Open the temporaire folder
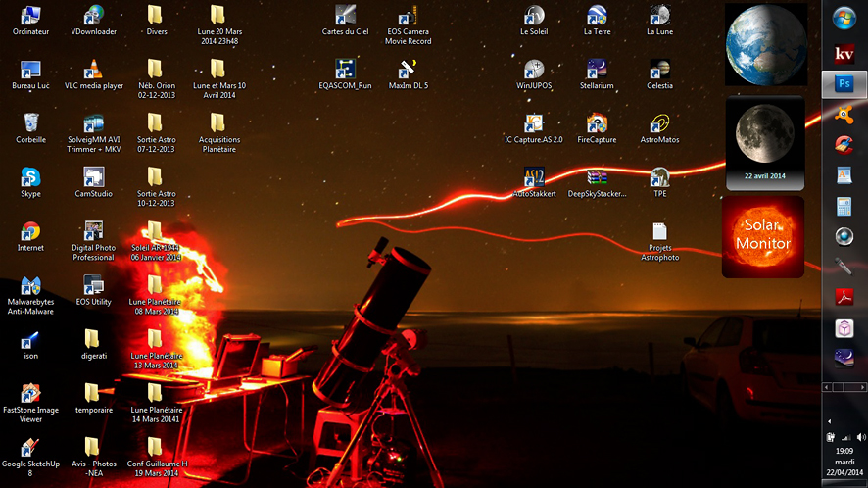Screen dimensions: 868x488 [x=93, y=398]
